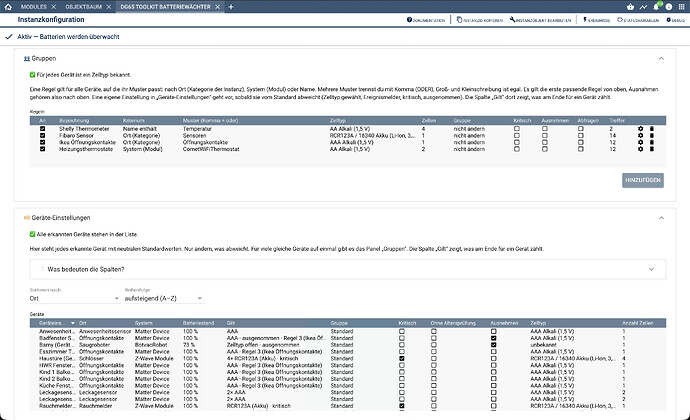Switch to the OBJEKTBAUM tab
The height and width of the screenshot is (420, 690).
coord(84,7)
